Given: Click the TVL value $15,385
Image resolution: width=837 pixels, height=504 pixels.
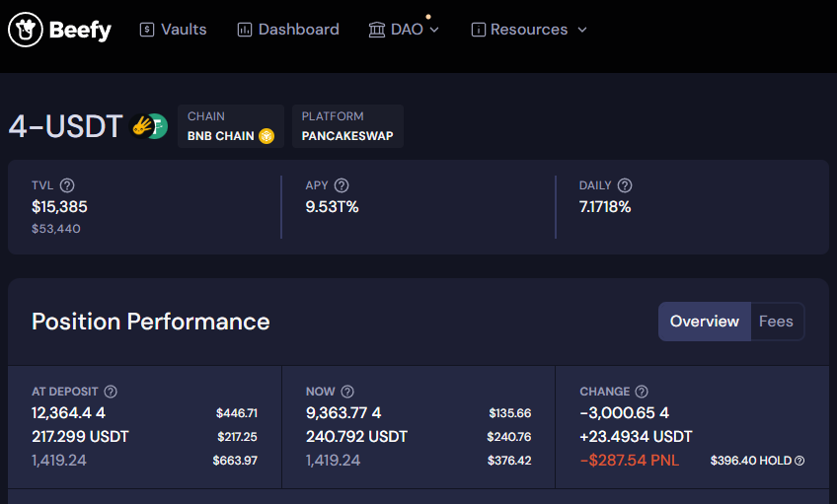Looking at the screenshot, I should 59,207.
